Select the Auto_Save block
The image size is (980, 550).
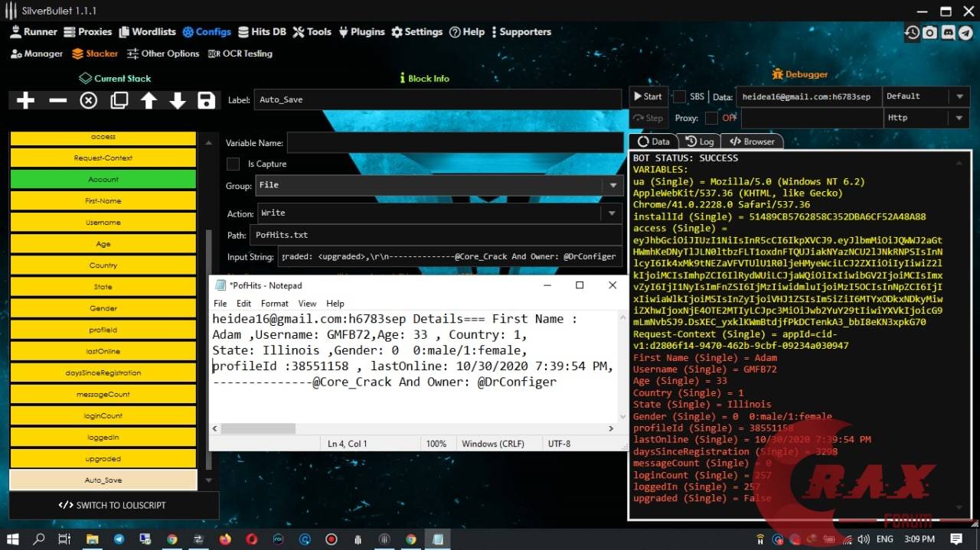click(x=103, y=480)
